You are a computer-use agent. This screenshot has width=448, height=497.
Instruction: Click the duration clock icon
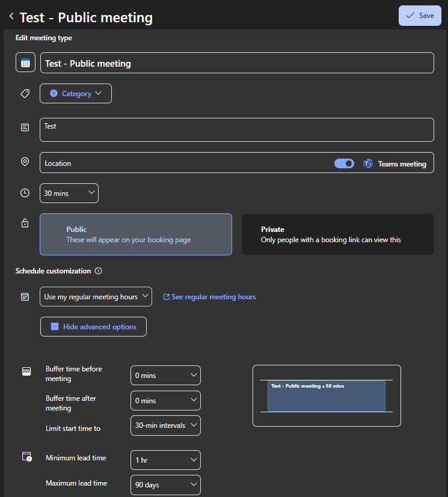pos(25,193)
